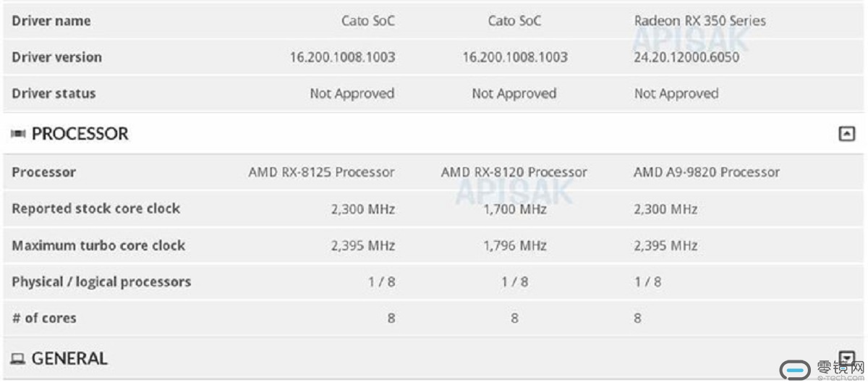868x385 pixels.
Task: Click the # of cores row label
Action: tap(44, 318)
